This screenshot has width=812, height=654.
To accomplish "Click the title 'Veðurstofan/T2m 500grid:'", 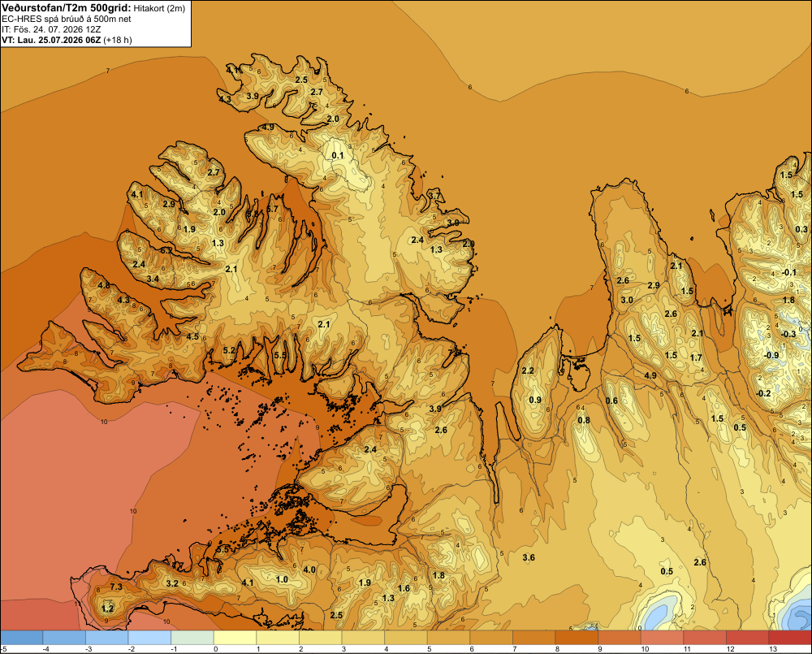I will (x=66, y=8).
